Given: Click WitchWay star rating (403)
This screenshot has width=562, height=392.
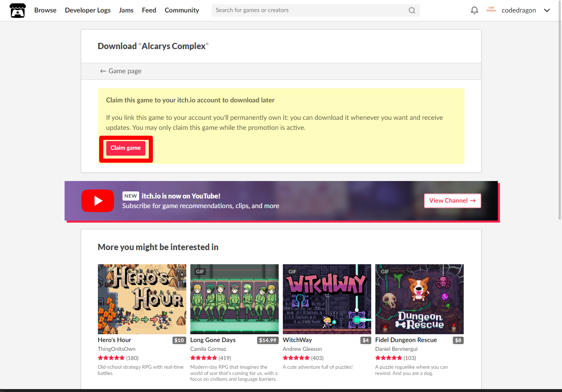Looking at the screenshot, I should click(x=303, y=358).
